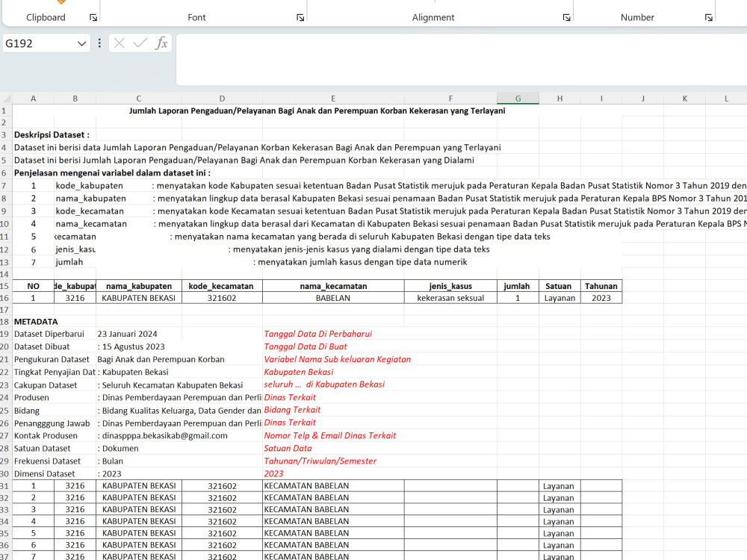Select row 18 header
This screenshot has width=747, height=560.
coord(4,322)
